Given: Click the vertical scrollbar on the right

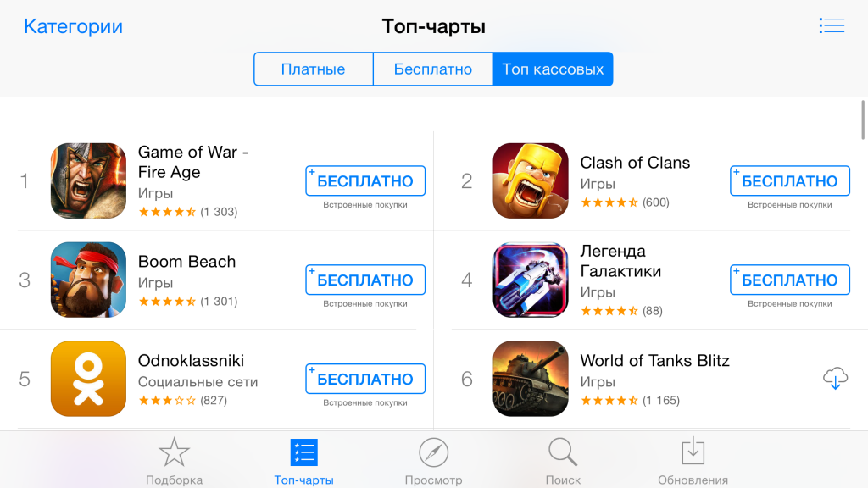Looking at the screenshot, I should pos(862,120).
